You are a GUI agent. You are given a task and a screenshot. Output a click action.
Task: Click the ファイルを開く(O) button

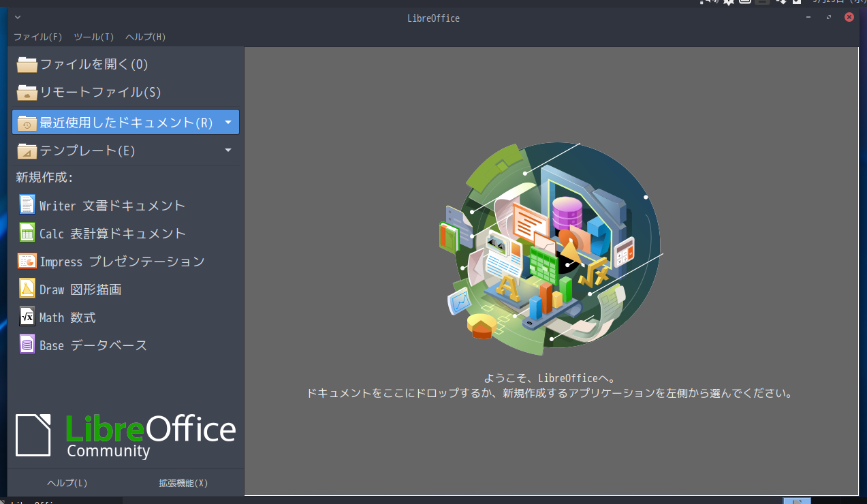coord(125,64)
